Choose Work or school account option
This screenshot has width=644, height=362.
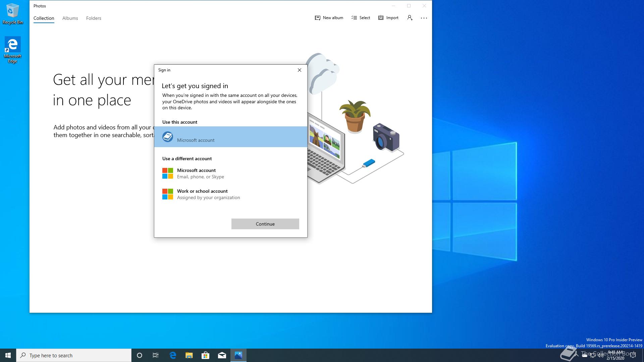[x=231, y=194]
